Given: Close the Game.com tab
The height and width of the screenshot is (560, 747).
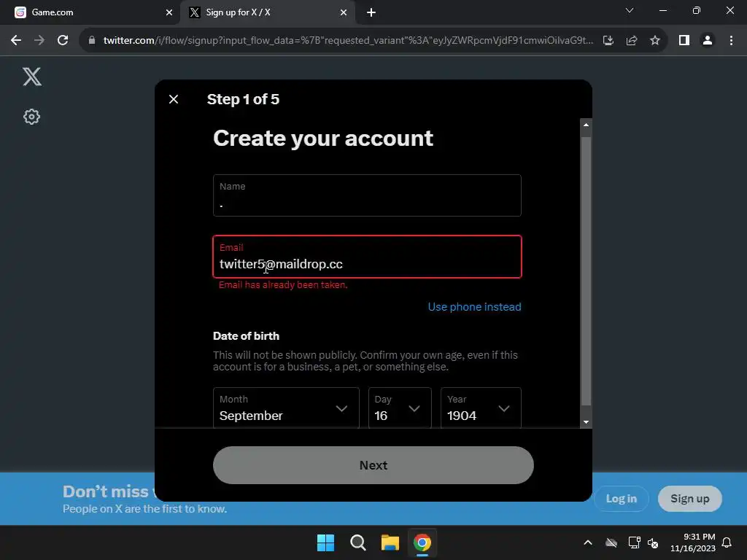Looking at the screenshot, I should pyautogui.click(x=169, y=12).
